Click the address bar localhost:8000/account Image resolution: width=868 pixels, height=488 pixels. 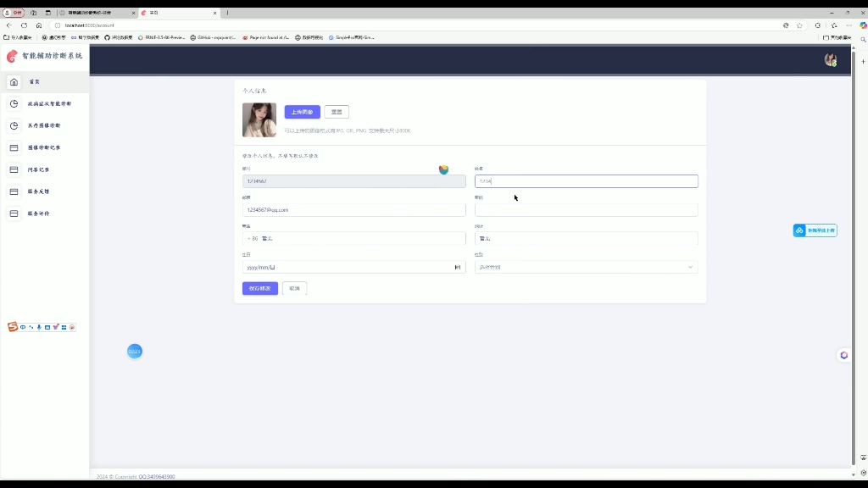click(x=415, y=25)
